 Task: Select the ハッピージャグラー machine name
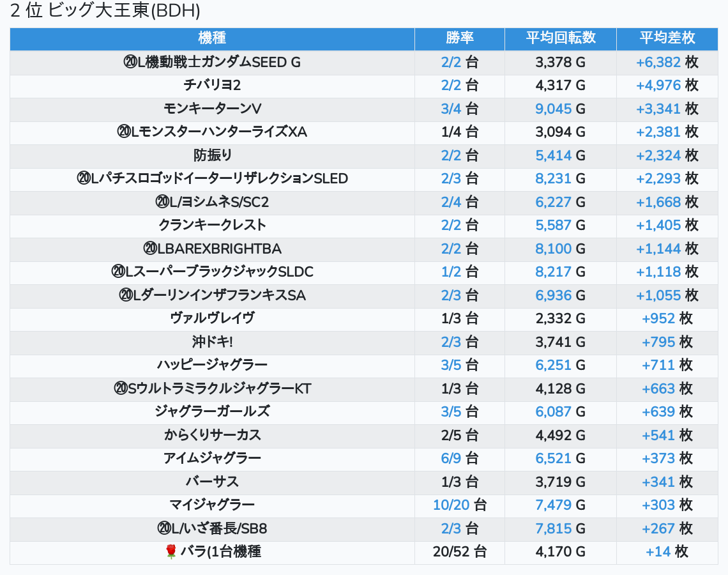point(212,365)
